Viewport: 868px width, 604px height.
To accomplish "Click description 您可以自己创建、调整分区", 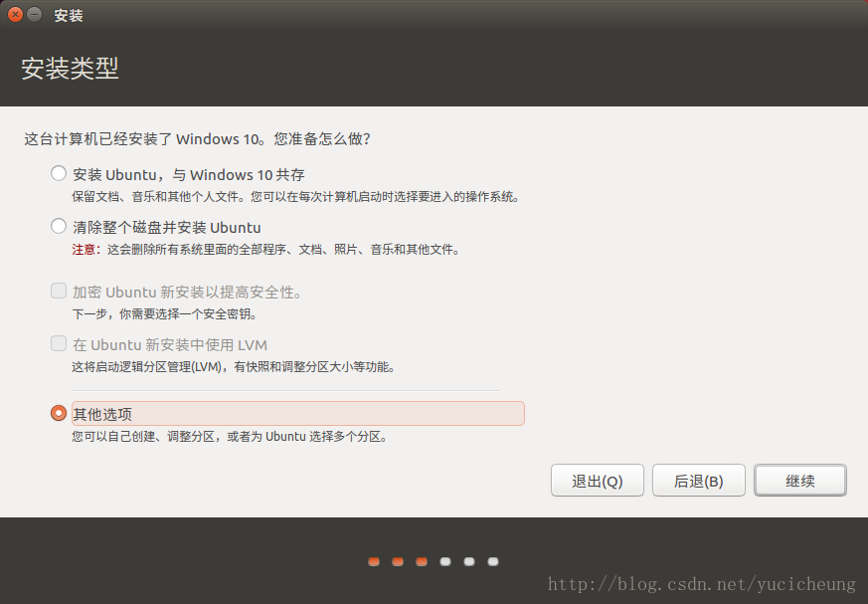I will pos(230,437).
